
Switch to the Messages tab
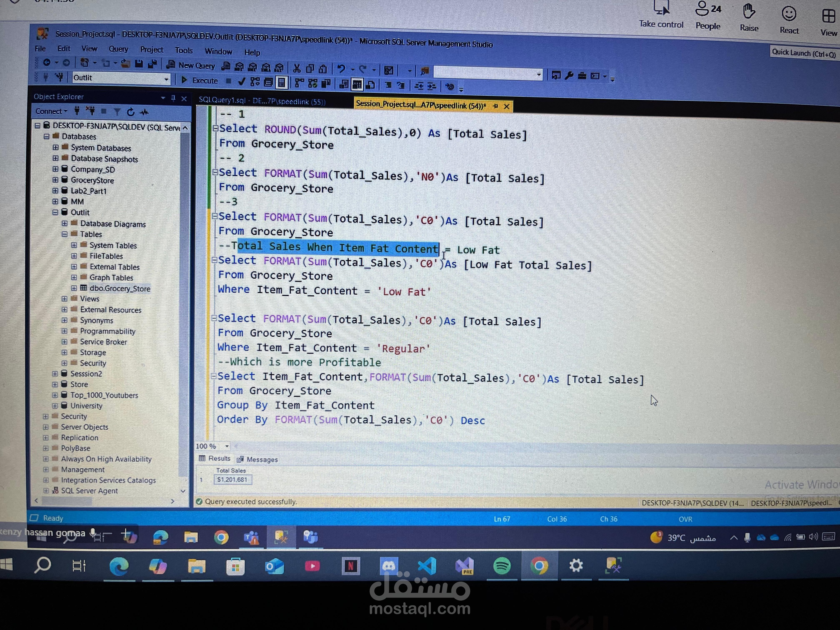258,459
